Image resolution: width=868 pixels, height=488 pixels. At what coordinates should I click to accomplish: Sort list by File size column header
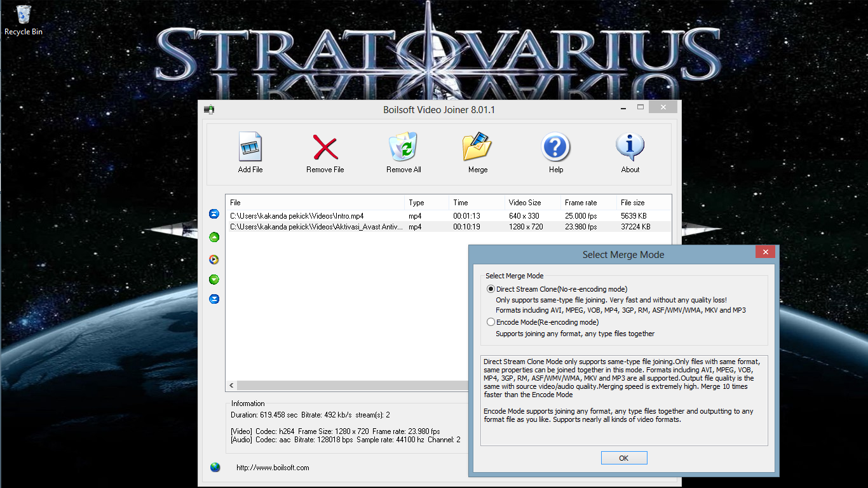(x=644, y=202)
